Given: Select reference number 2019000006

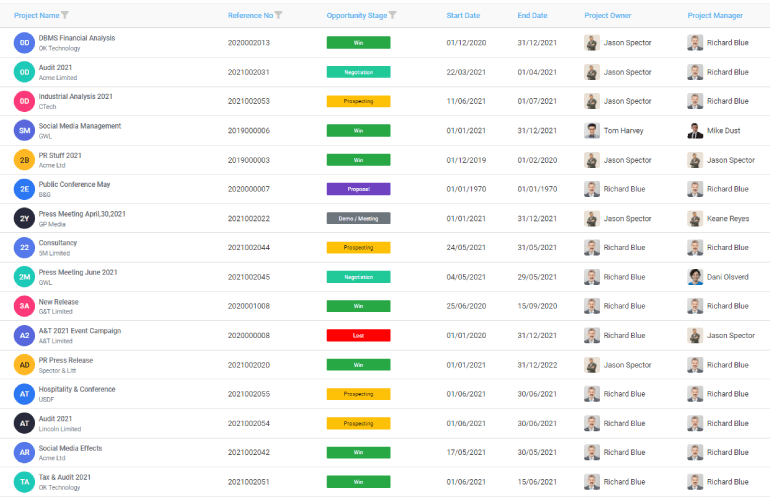Looking at the screenshot, I should (249, 131).
